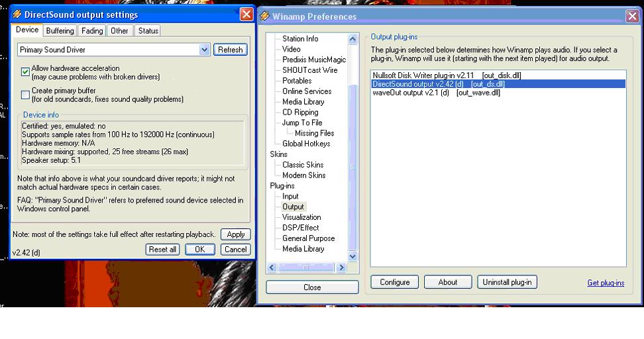Click the Reset all button

click(x=162, y=250)
